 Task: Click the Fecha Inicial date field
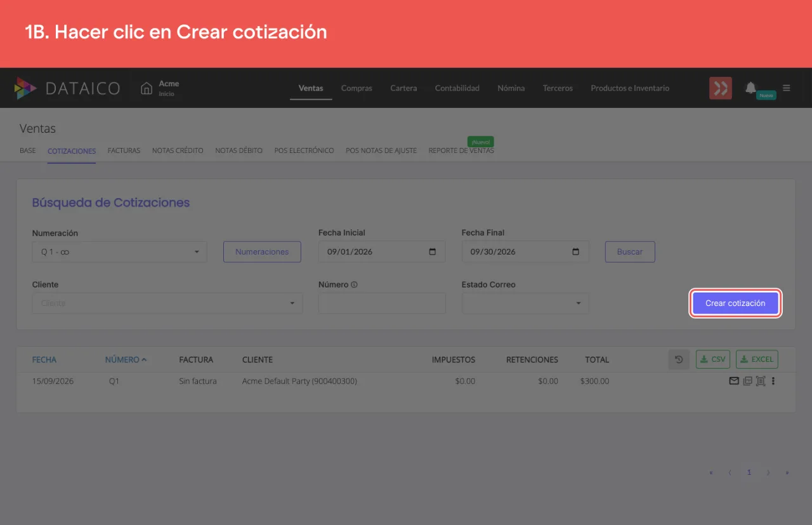[x=382, y=252]
